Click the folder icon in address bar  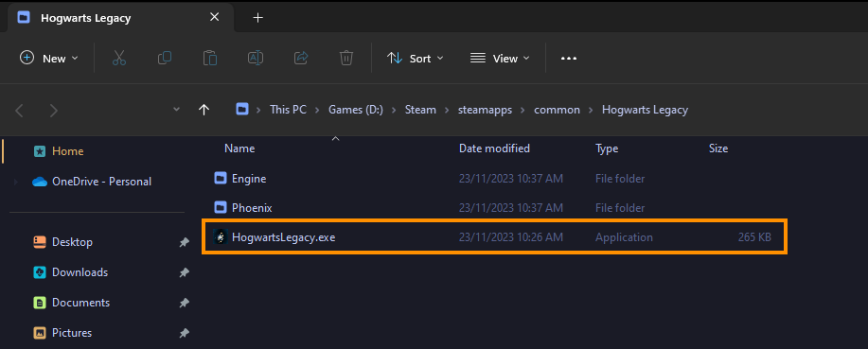tap(242, 110)
